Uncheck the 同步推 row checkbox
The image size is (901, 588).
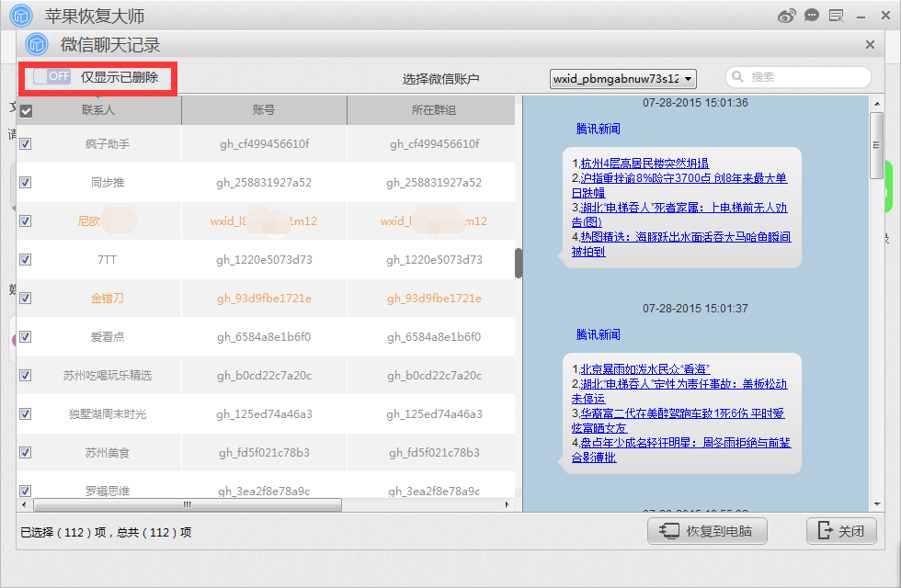26,182
